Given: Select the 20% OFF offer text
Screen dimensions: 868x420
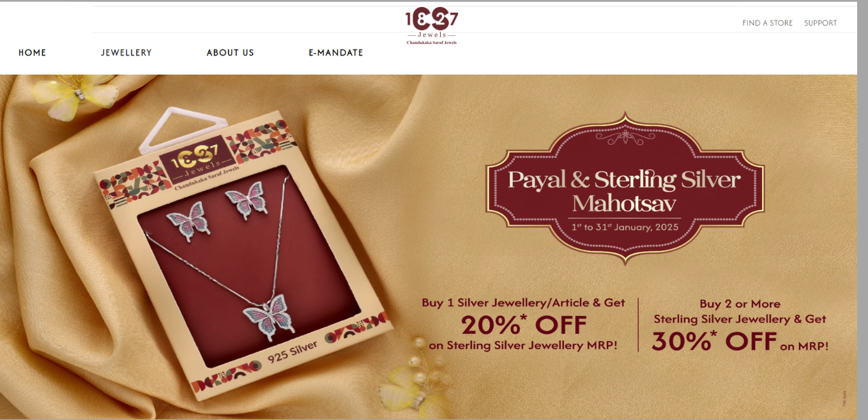Looking at the screenshot, I should (x=524, y=326).
